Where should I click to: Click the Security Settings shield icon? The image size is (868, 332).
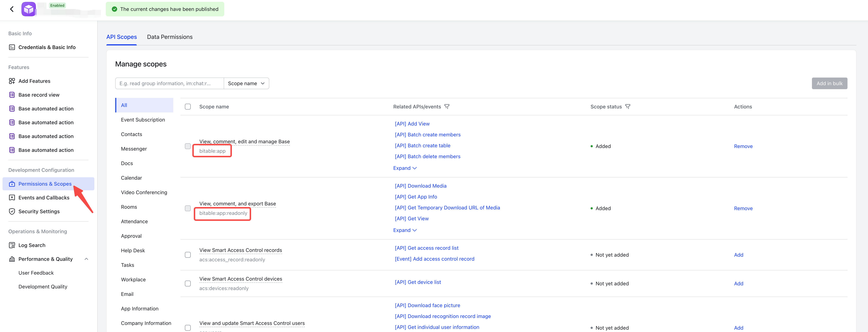(12, 211)
